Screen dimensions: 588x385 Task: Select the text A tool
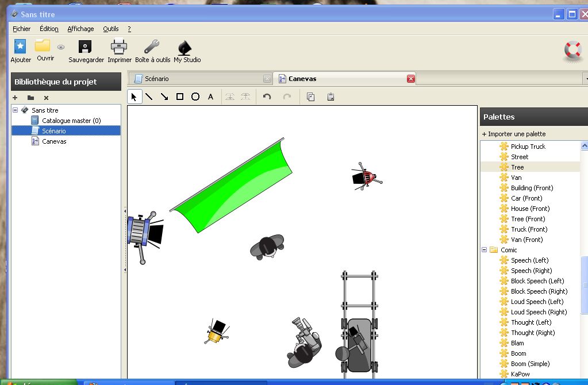[x=211, y=97]
